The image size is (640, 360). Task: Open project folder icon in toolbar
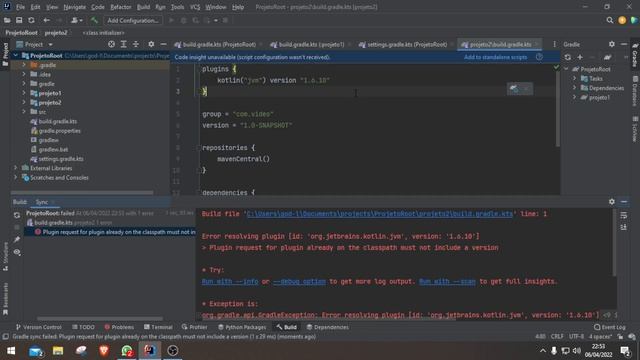[x=7, y=20]
